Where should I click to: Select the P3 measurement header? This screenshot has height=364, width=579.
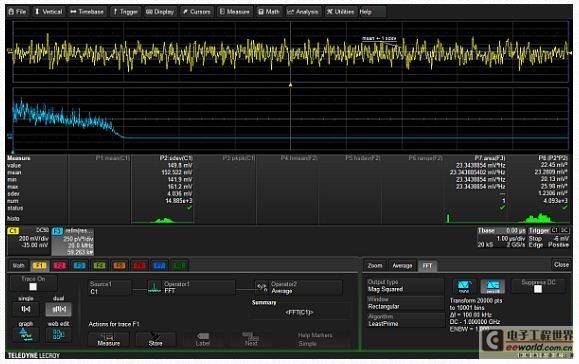click(239, 158)
